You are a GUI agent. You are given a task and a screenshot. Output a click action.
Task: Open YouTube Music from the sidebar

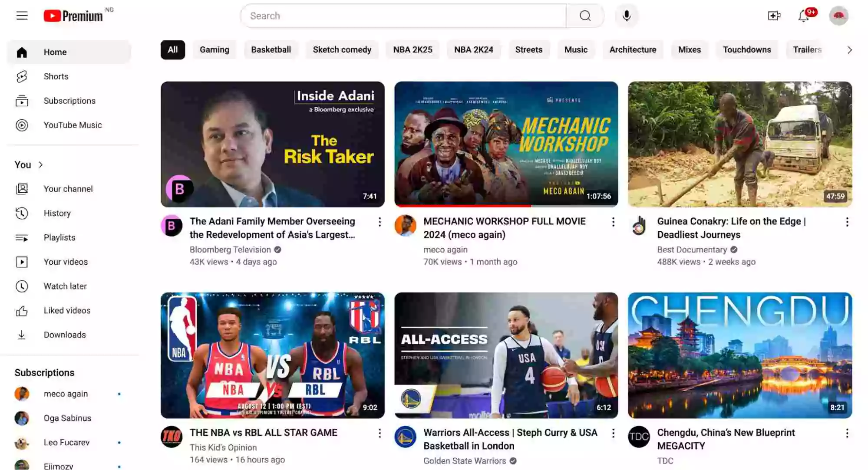coord(73,125)
